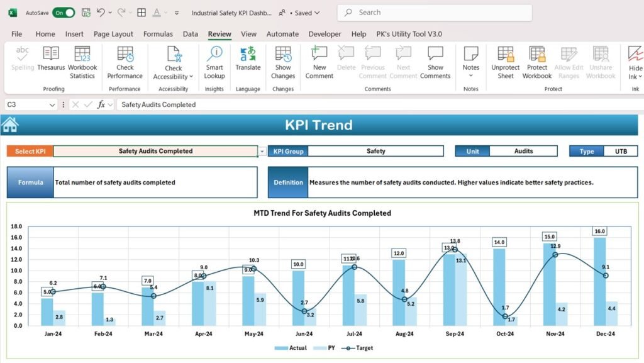Open the Notes dropdown

pyautogui.click(x=470, y=75)
